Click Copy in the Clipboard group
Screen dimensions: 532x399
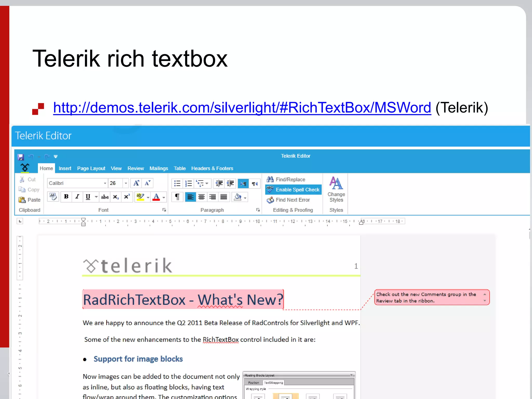29,190
